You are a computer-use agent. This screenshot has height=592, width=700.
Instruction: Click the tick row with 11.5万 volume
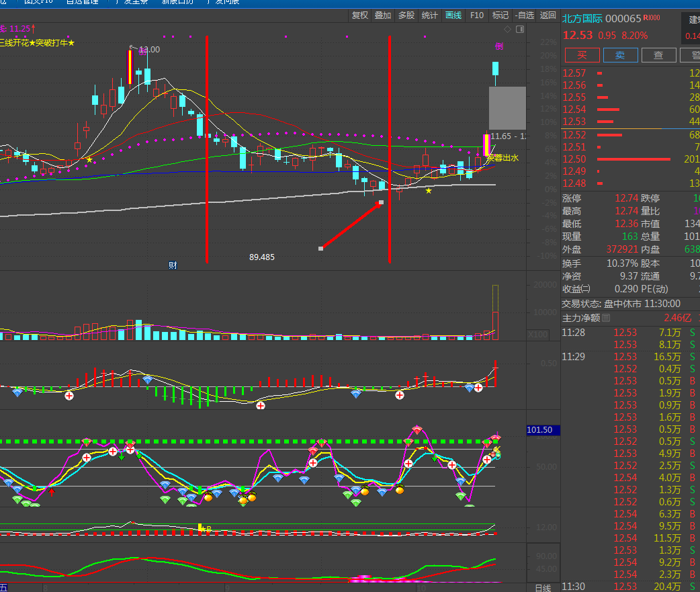(x=630, y=538)
